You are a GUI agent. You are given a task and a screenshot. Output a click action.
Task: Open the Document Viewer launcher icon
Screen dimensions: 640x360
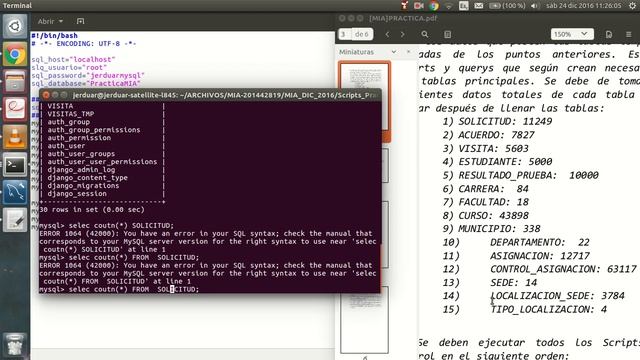pos(15,109)
